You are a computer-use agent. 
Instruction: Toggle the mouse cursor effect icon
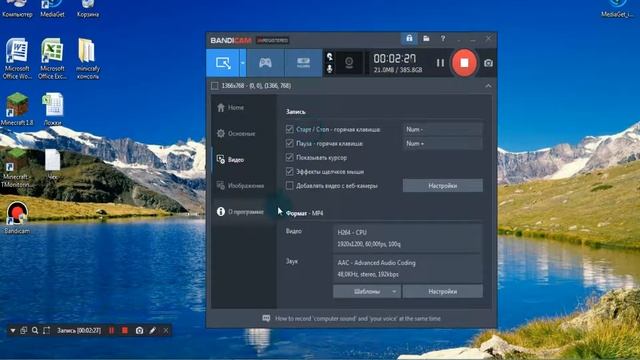click(x=330, y=57)
